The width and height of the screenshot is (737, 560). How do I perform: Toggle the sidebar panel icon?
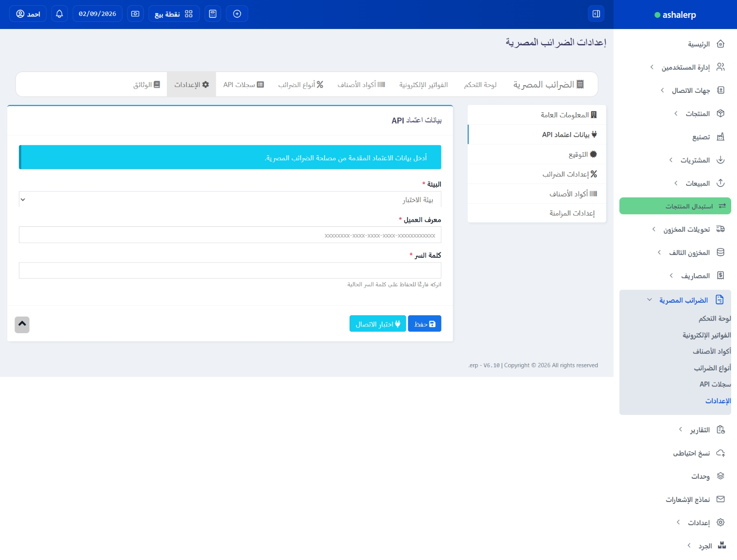pos(596,14)
